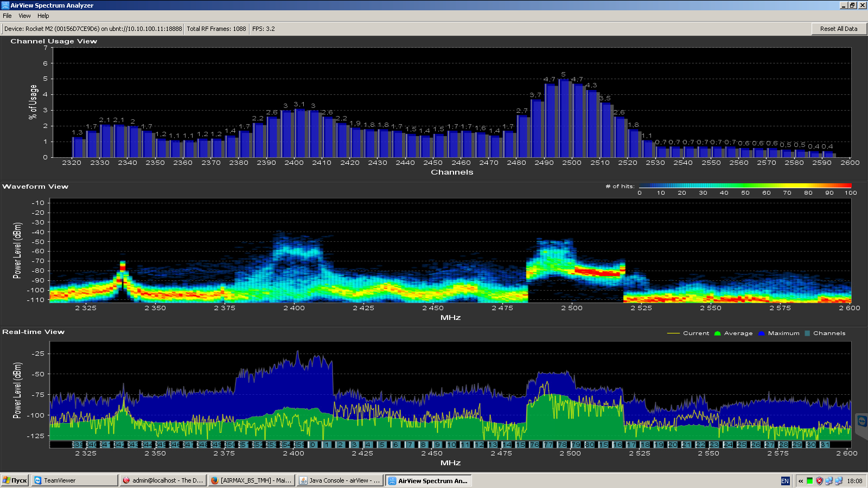The image size is (868, 488).
Task: Click the Reset All Data button
Action: tap(839, 29)
